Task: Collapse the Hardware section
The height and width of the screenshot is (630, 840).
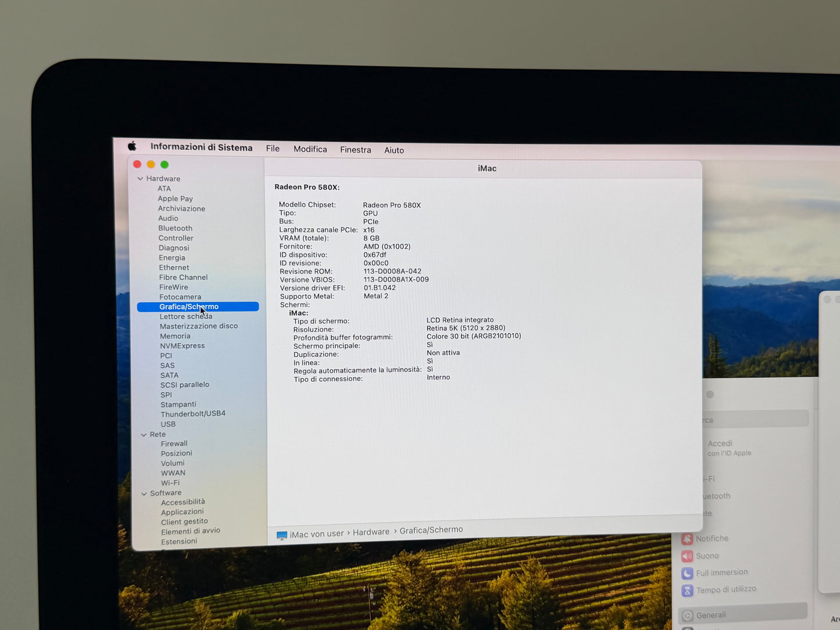Action: 140,178
